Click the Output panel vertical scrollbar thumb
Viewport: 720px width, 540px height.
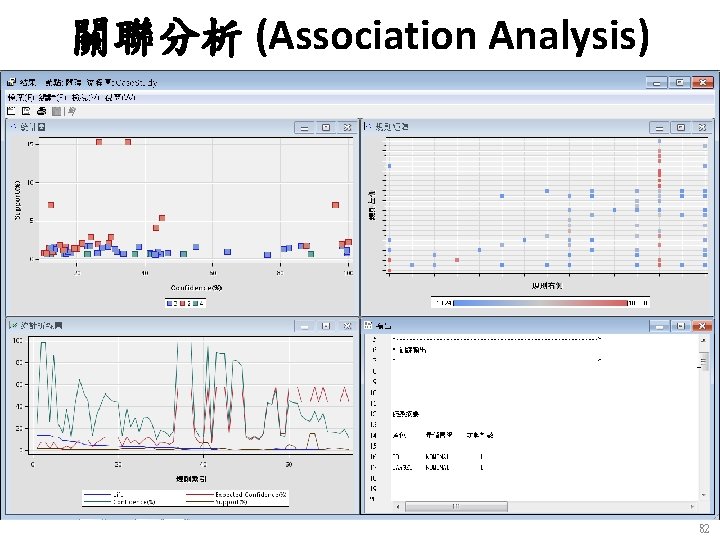point(704,360)
